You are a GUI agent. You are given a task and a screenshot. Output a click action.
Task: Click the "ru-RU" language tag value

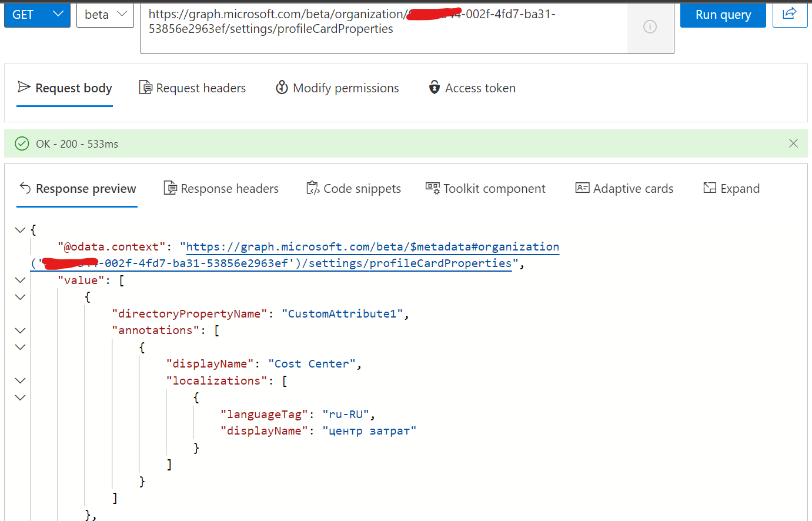coord(346,415)
